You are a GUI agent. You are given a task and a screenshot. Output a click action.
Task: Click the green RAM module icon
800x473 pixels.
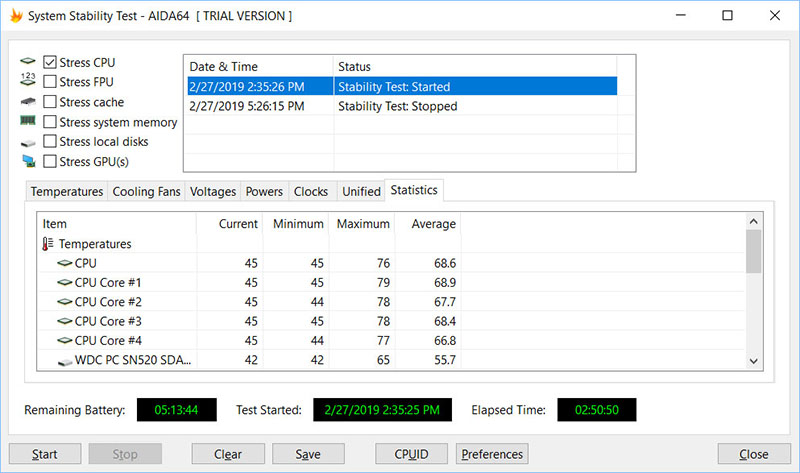tap(28, 120)
